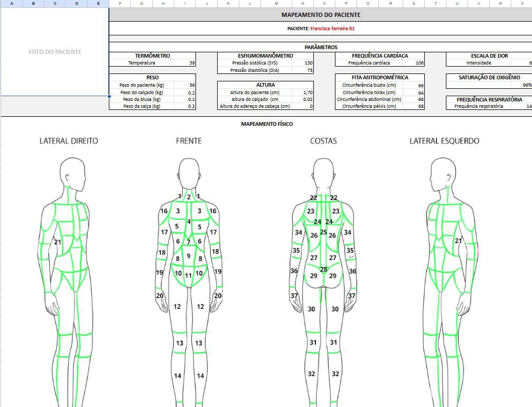Click the patient name Francisca Ferreira R1
This screenshot has width=532, height=407.
point(332,29)
